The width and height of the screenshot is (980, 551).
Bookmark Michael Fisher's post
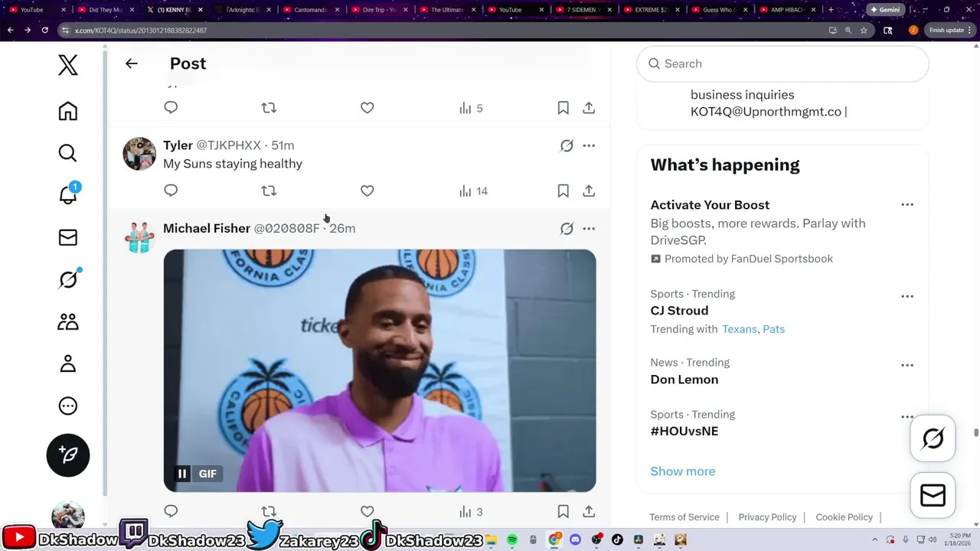point(563,511)
